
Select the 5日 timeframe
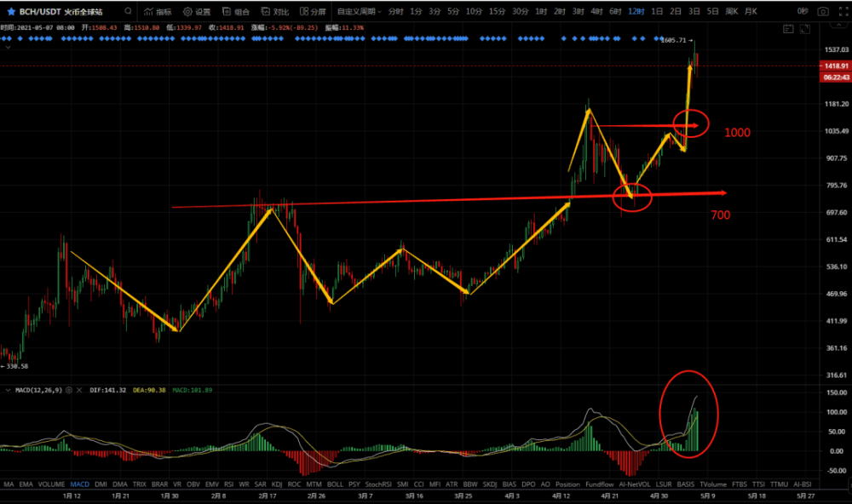point(712,11)
